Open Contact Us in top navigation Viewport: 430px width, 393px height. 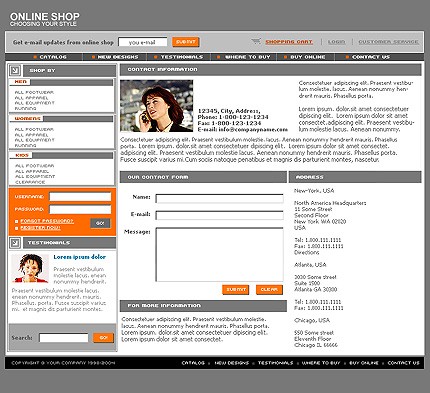371,57
